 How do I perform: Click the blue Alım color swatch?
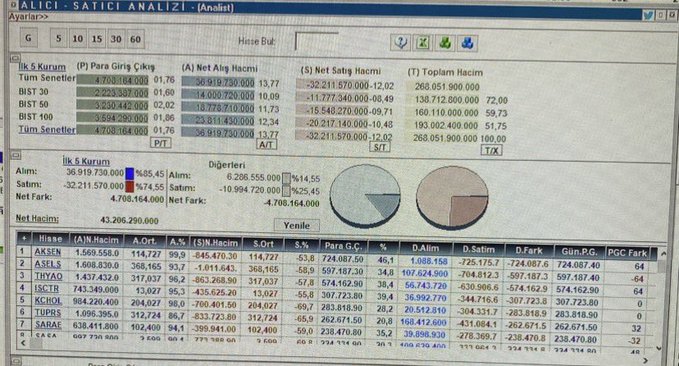[129, 174]
